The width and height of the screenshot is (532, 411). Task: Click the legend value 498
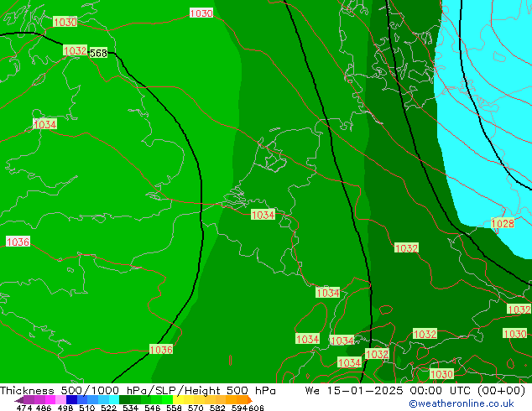pyautogui.click(x=65, y=408)
